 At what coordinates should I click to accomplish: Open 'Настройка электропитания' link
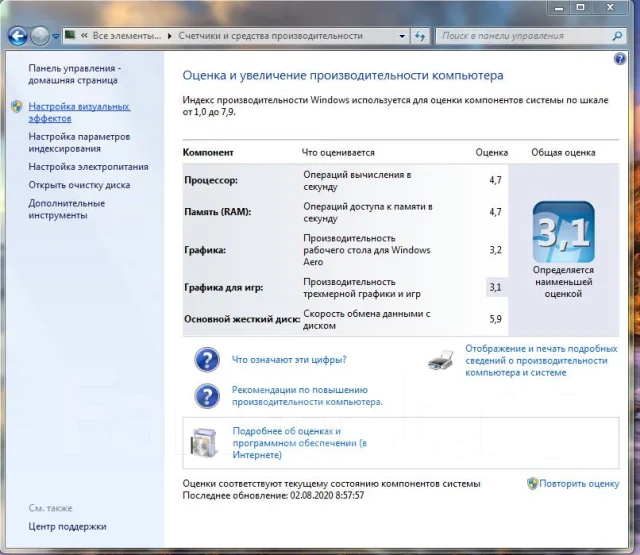pyautogui.click(x=88, y=167)
